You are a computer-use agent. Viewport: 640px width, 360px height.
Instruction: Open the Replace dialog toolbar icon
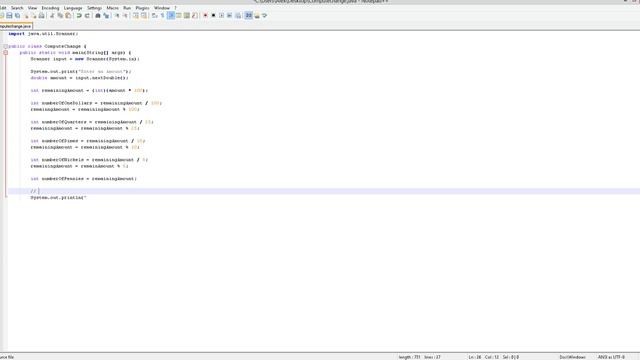[x=106, y=16]
